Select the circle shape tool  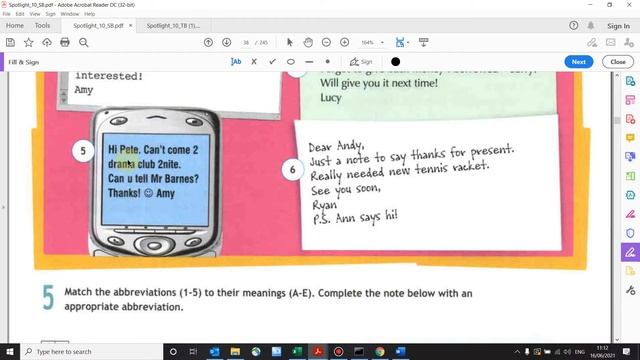click(291, 62)
